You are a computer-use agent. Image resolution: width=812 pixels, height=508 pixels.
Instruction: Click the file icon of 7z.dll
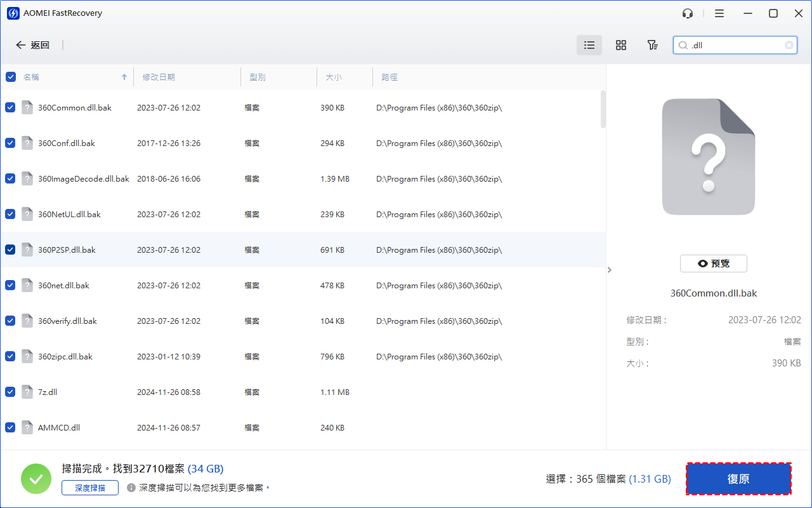tap(27, 392)
